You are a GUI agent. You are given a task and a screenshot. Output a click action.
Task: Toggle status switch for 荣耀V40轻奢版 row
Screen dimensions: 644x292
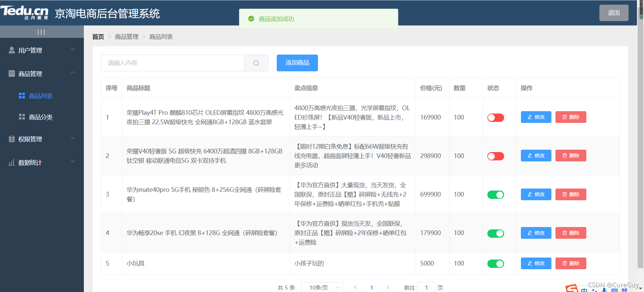pos(496,156)
